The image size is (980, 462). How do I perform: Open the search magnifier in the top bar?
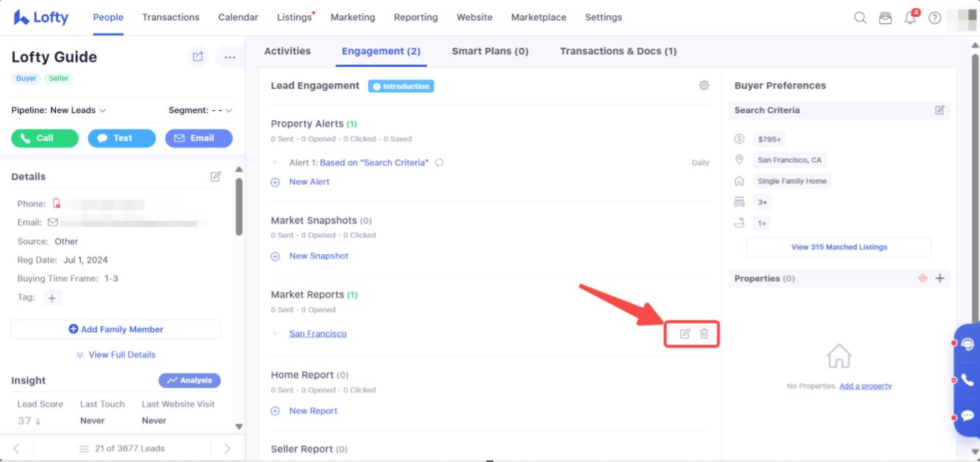860,18
